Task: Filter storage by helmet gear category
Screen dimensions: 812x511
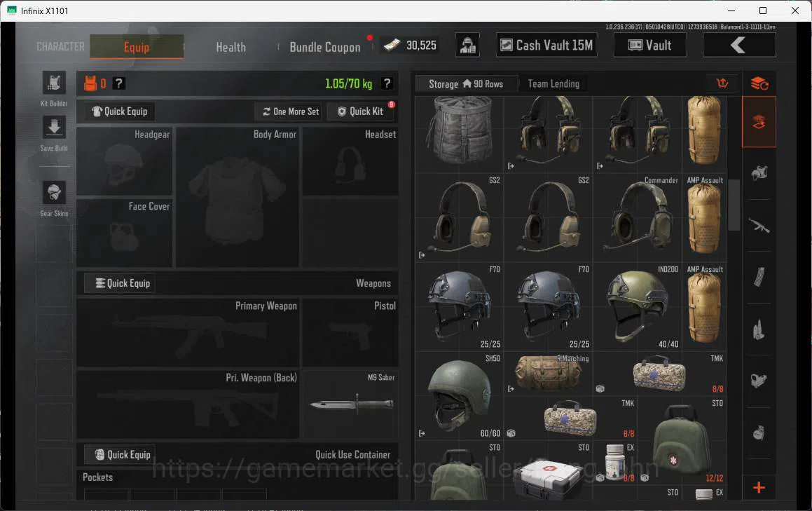Action: pyautogui.click(x=759, y=173)
